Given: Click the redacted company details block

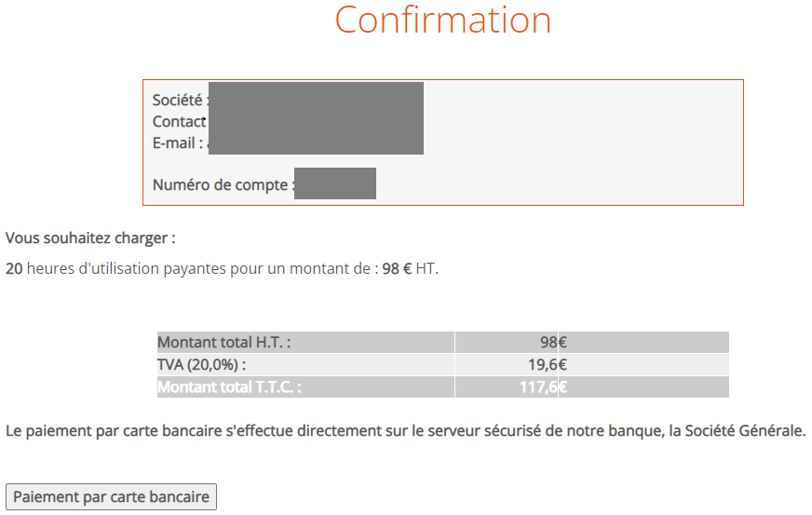Looking at the screenshot, I should click(315, 118).
